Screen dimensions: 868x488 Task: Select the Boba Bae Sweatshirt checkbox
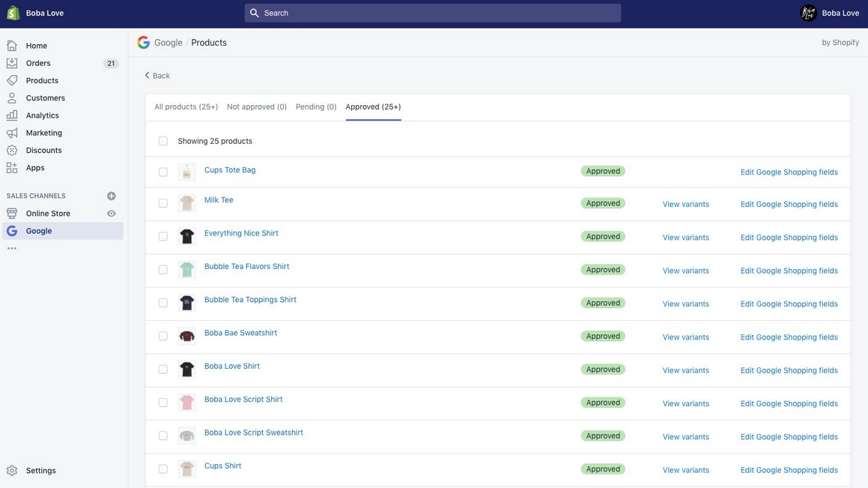[163, 337]
